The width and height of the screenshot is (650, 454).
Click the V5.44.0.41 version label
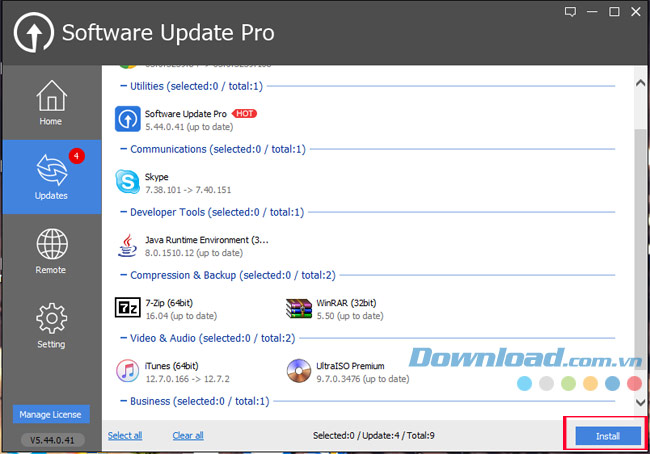coord(53,440)
